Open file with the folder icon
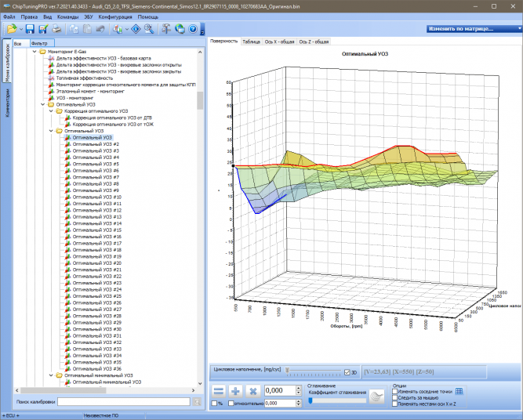The width and height of the screenshot is (523, 420). pyautogui.click(x=11, y=29)
